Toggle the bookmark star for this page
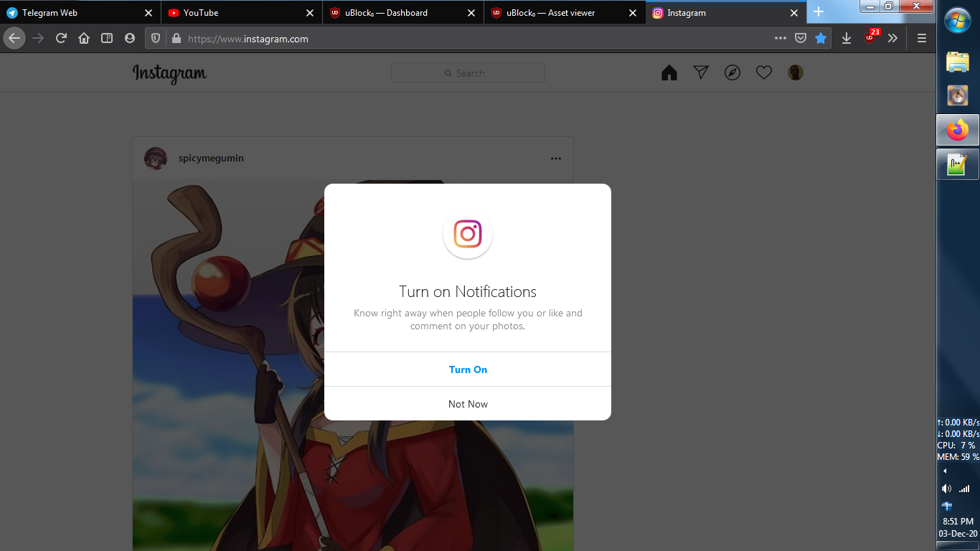Screen dimensions: 980x551 pos(821,38)
